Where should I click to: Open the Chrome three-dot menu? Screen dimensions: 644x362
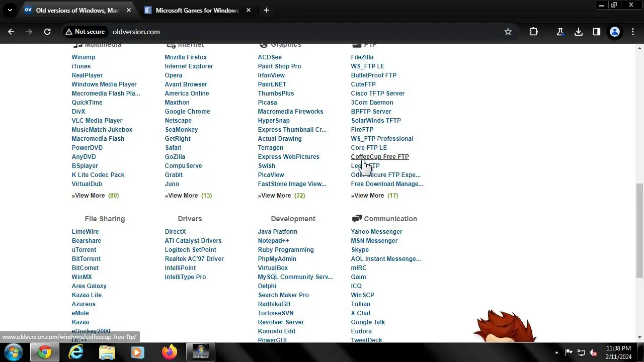click(x=632, y=32)
